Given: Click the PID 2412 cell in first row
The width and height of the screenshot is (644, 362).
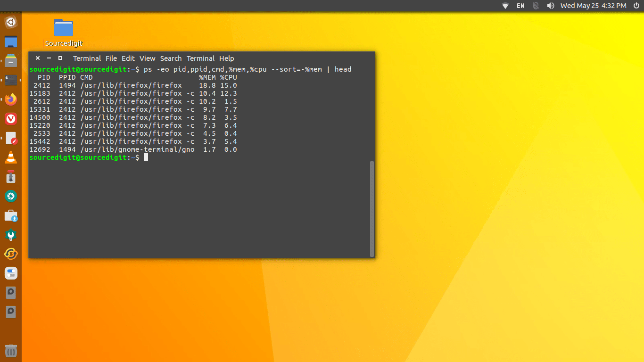Looking at the screenshot, I should [x=42, y=85].
